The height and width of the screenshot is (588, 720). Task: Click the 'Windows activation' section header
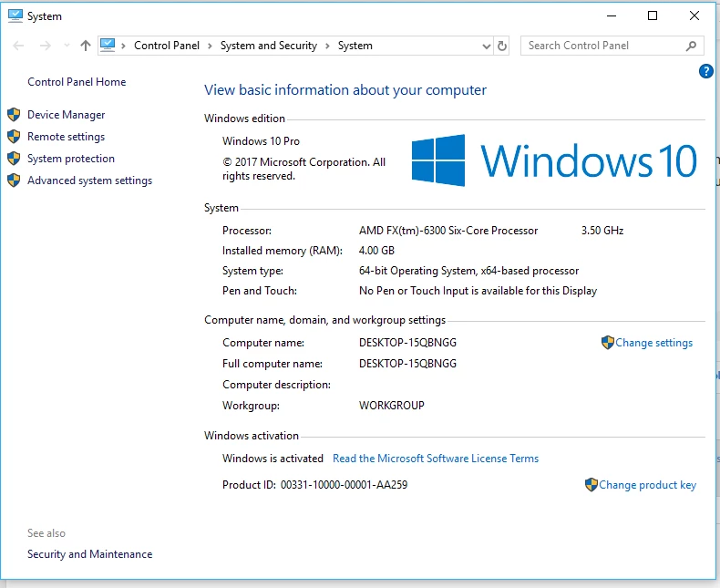pyautogui.click(x=252, y=436)
